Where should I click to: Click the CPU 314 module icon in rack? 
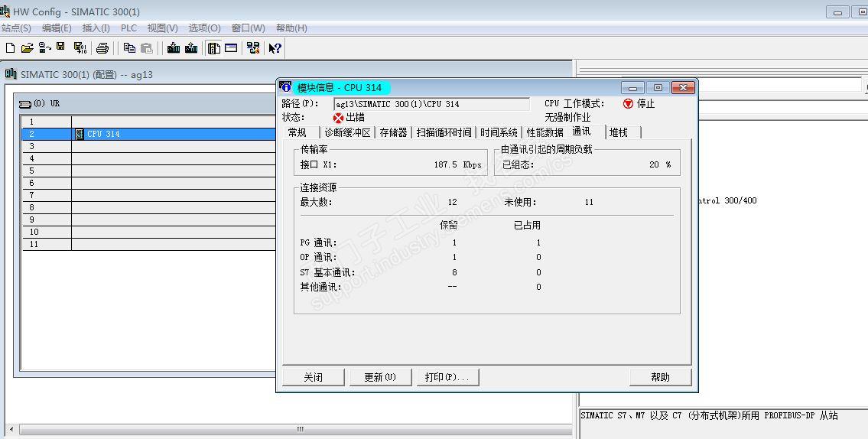[x=80, y=134]
